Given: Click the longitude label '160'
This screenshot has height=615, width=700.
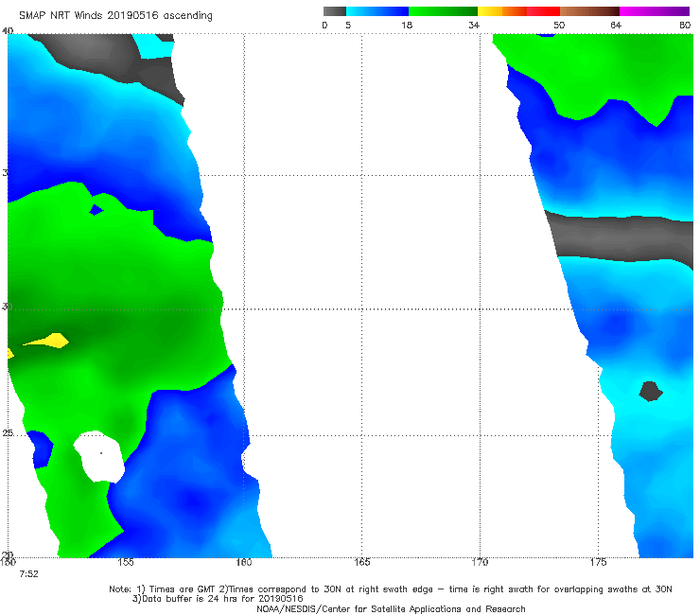Looking at the screenshot, I should pos(244,562).
